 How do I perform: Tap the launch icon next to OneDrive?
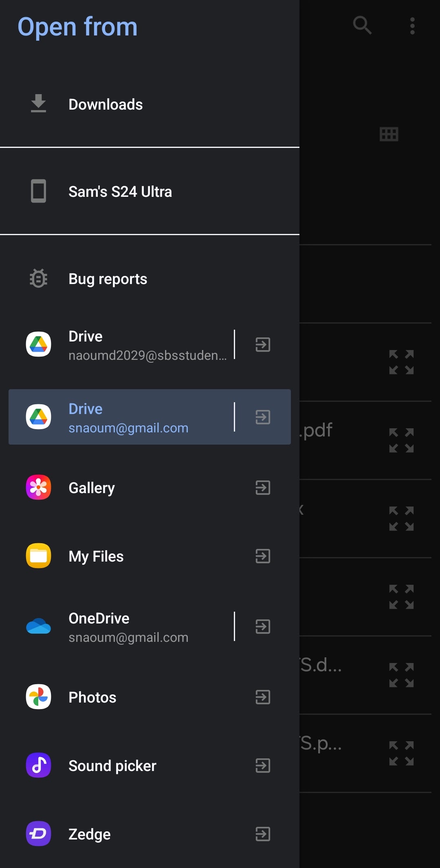(263, 627)
